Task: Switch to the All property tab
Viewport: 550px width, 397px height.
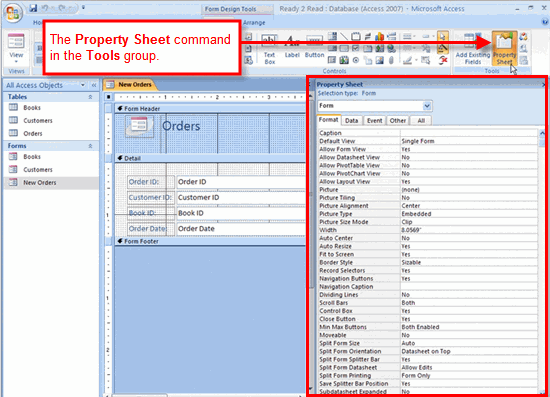Action: (421, 121)
